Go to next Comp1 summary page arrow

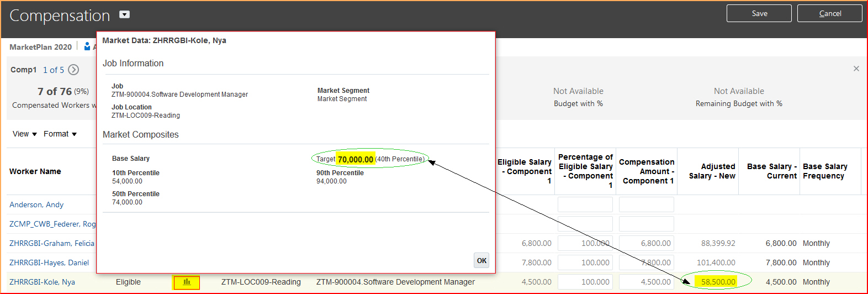[x=73, y=70]
